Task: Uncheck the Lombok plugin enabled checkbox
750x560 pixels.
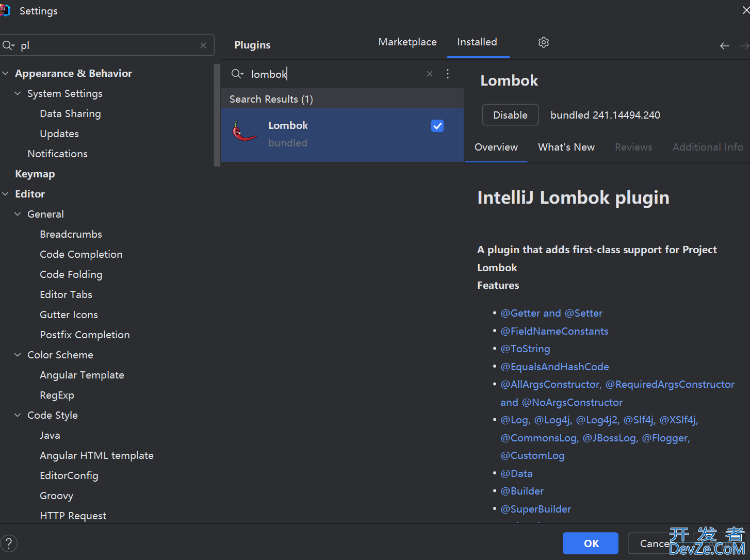Action: click(437, 126)
